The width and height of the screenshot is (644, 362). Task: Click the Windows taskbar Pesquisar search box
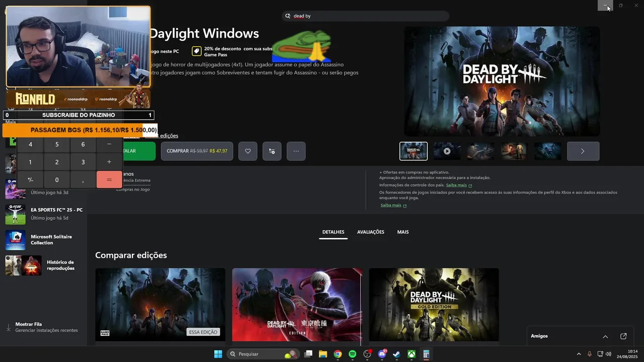[x=263, y=354]
